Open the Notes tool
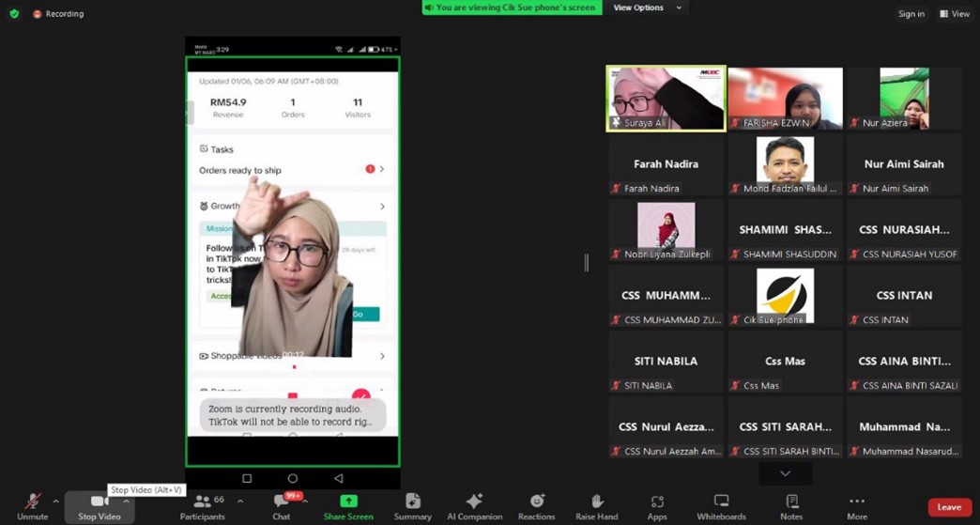980x525 pixels. coord(790,505)
